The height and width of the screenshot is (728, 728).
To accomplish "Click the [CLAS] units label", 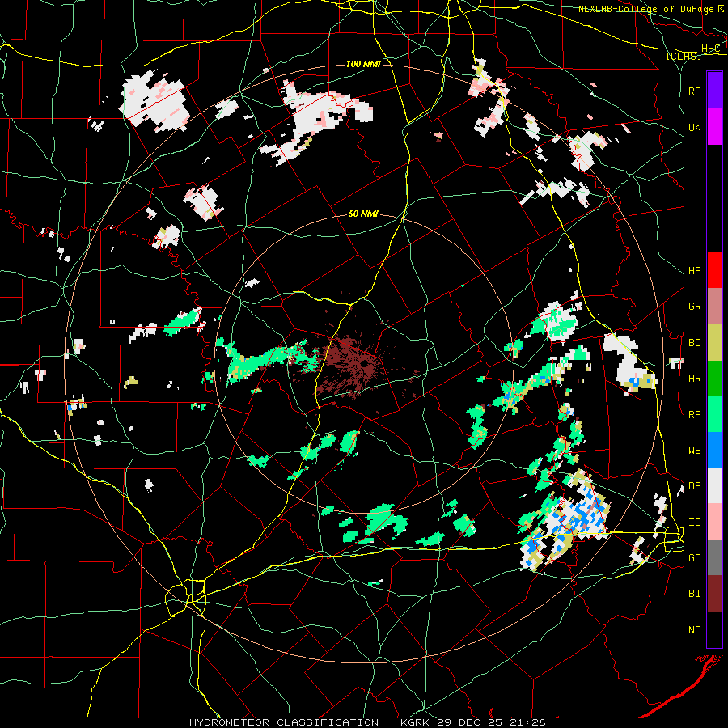I will [684, 56].
